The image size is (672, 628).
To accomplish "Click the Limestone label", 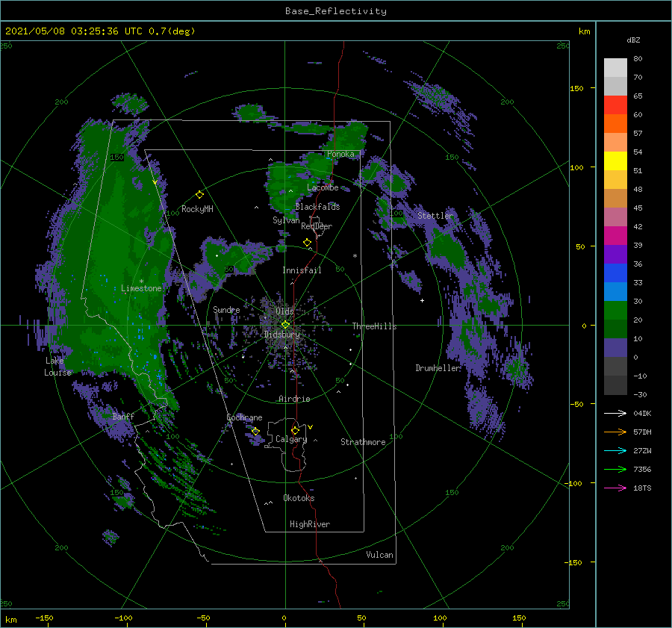I will (x=141, y=288).
